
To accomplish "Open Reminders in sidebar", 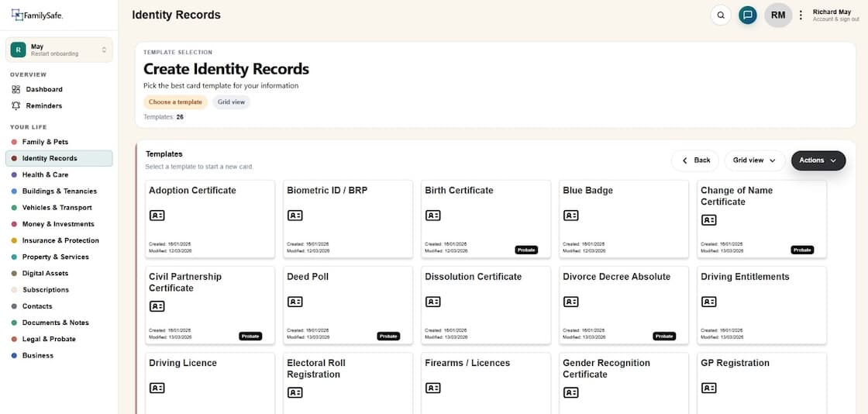I will tap(43, 105).
